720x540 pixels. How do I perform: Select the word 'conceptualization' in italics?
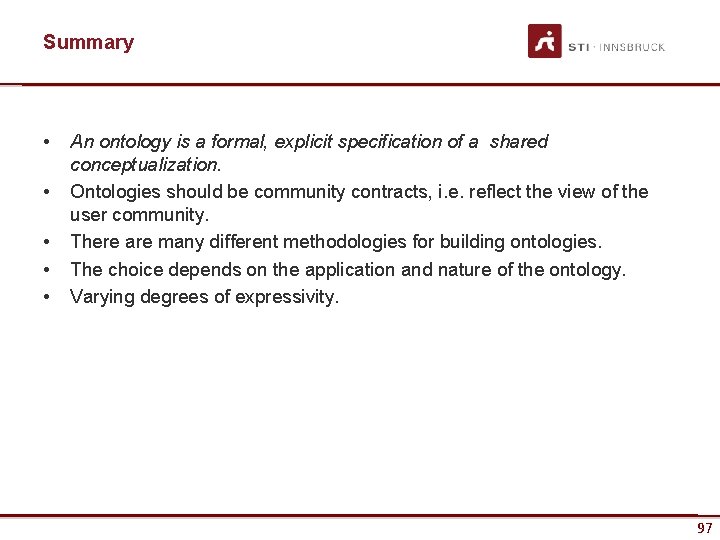(144, 164)
